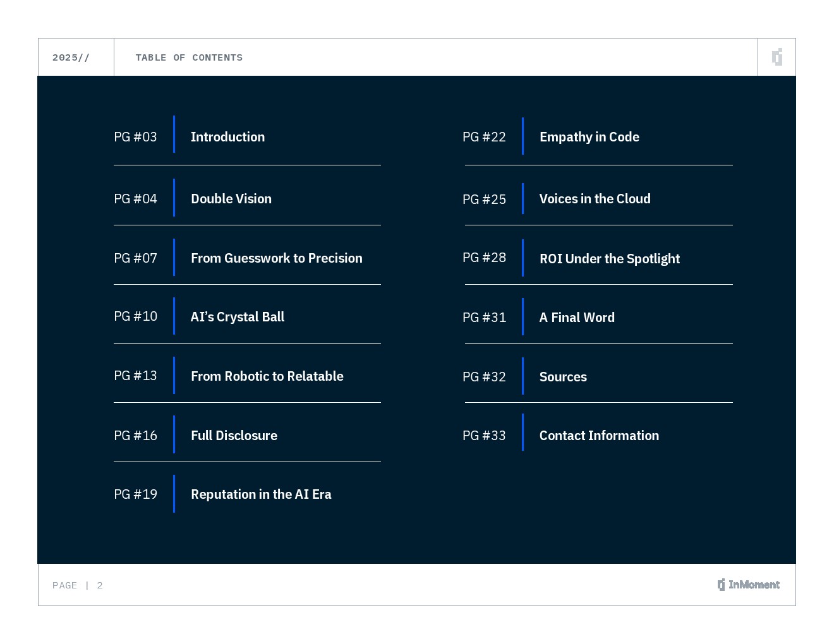Jump to the Sources page
The image size is (834, 644).
563,377
